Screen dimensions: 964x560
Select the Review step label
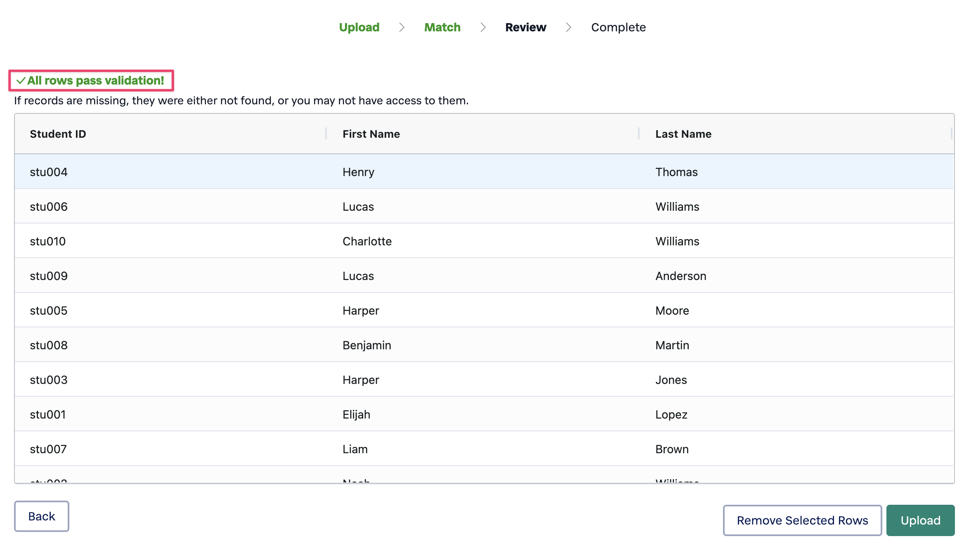(x=525, y=27)
